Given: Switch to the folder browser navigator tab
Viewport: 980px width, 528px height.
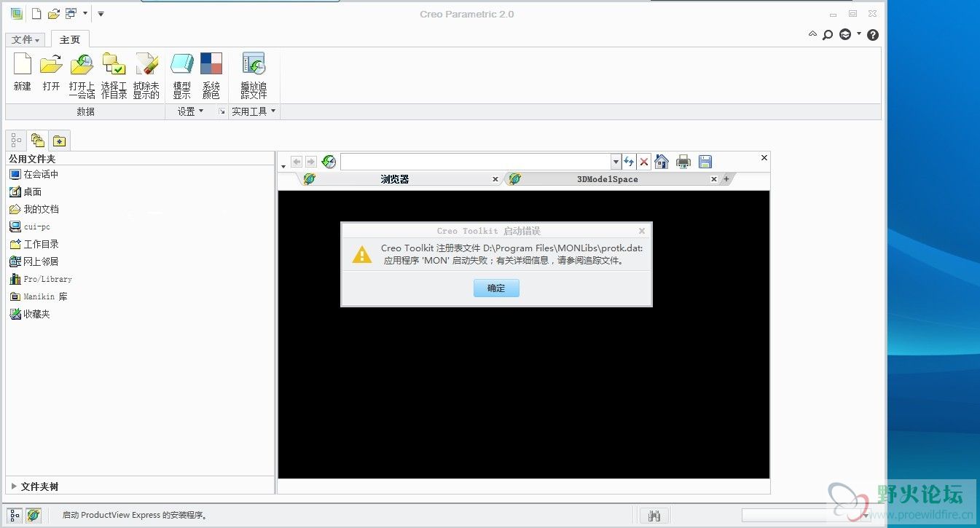Looking at the screenshot, I should coord(38,141).
